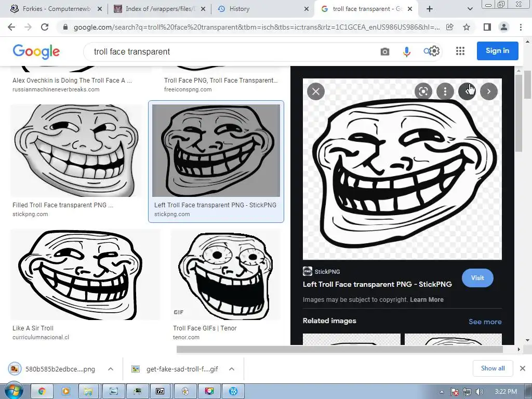Click the Google logo
Viewport: 532px width, 399px height.
click(x=36, y=51)
